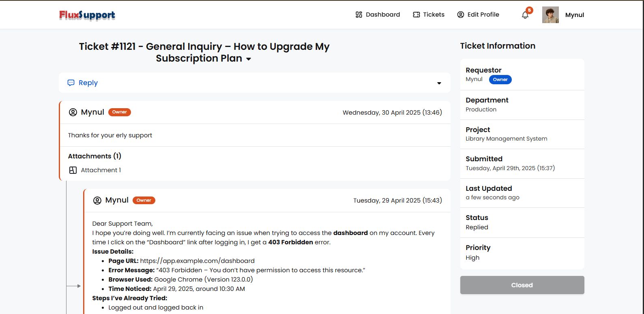Viewport: 644px width, 314px height.
Task: Open the Edit Profile page
Action: (478, 15)
